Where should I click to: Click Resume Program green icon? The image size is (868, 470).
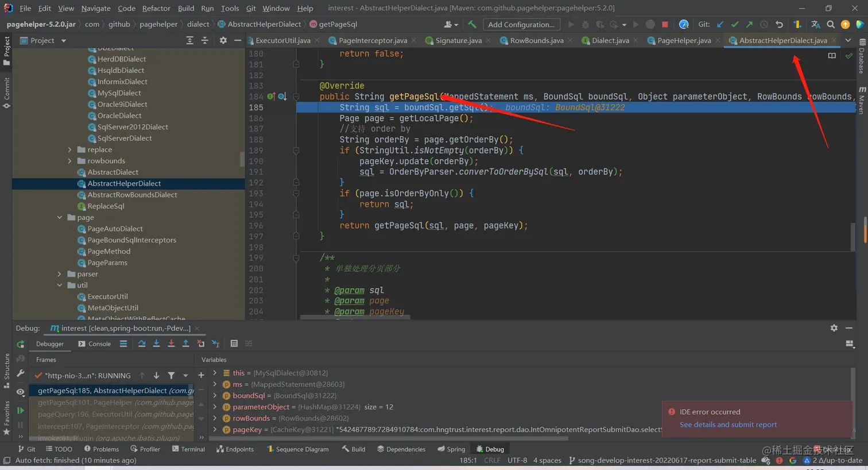click(x=21, y=410)
